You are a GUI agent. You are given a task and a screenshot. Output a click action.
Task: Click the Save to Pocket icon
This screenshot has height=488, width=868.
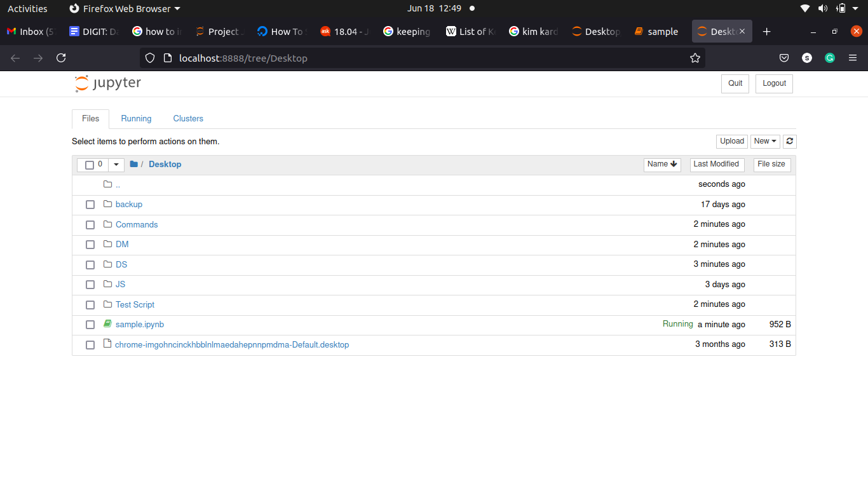pos(784,58)
